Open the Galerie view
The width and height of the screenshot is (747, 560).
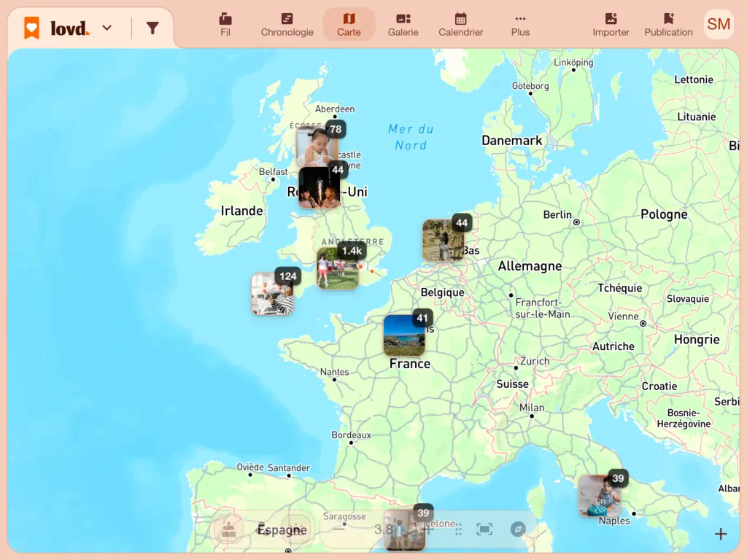(x=403, y=25)
